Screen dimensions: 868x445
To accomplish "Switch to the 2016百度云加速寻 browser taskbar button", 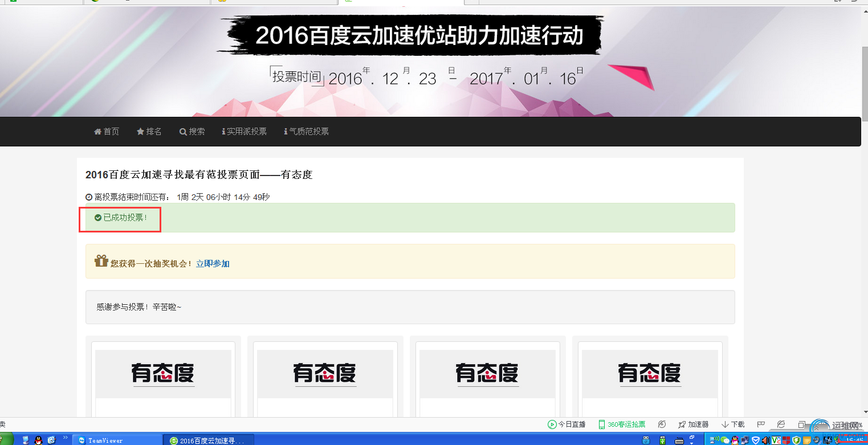I will click(x=209, y=440).
